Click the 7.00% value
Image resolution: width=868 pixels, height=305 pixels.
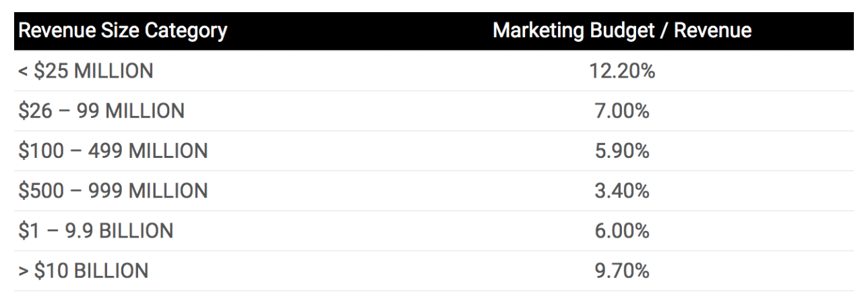622,111
